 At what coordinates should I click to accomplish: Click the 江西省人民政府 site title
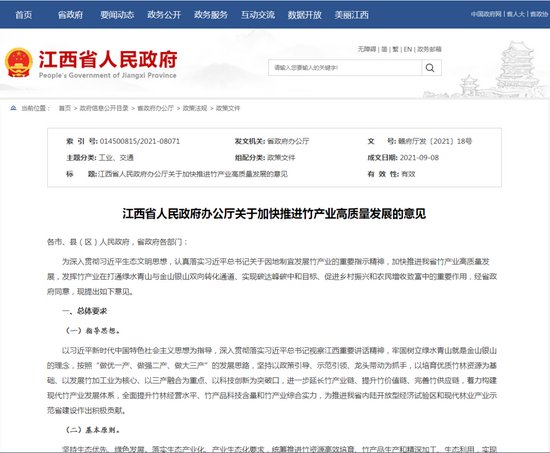click(x=108, y=59)
